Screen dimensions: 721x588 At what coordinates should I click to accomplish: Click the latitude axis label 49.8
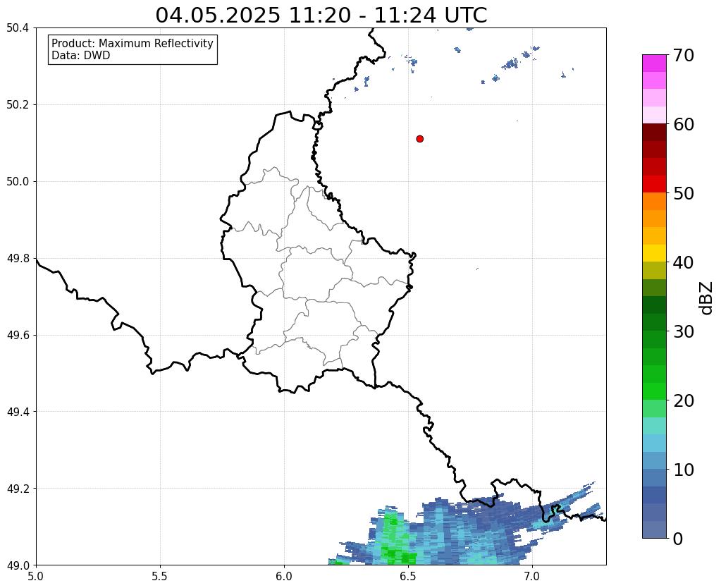coord(18,259)
